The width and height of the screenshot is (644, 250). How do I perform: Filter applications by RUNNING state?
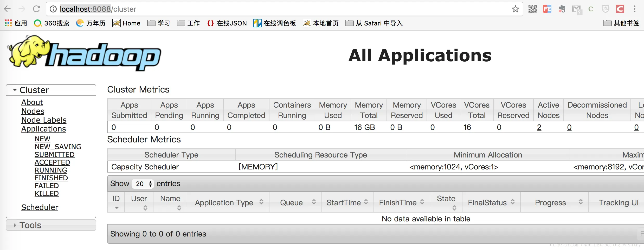pos(51,170)
